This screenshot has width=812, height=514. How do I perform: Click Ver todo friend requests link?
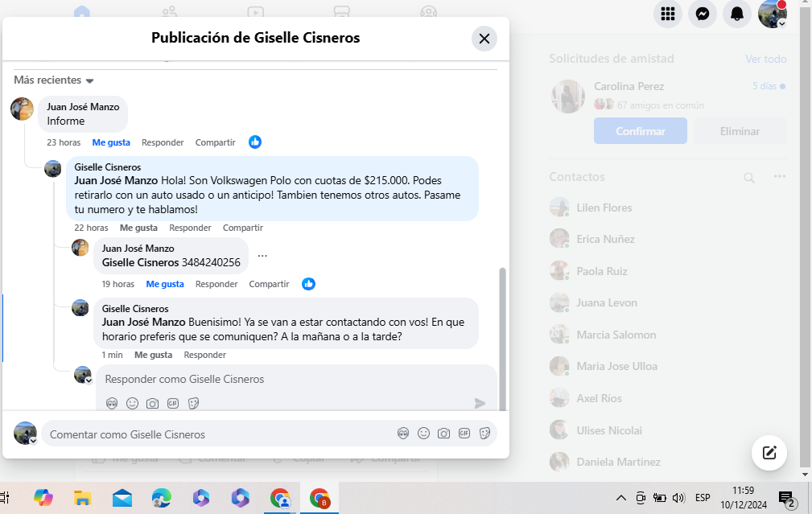tap(765, 59)
